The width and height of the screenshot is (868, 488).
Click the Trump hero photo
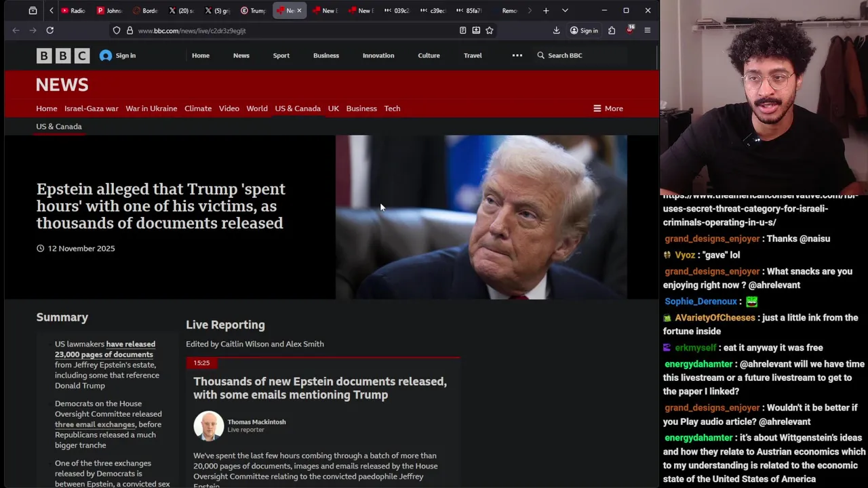(x=481, y=217)
